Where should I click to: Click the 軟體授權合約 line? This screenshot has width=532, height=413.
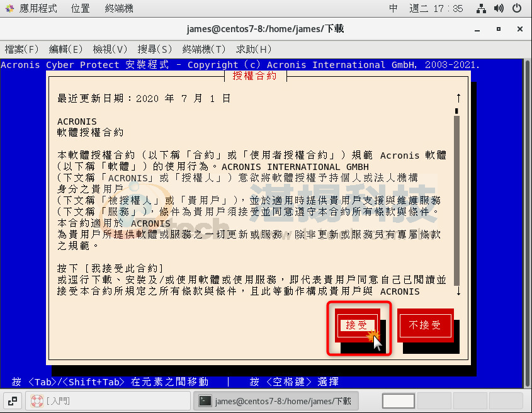tap(90, 132)
